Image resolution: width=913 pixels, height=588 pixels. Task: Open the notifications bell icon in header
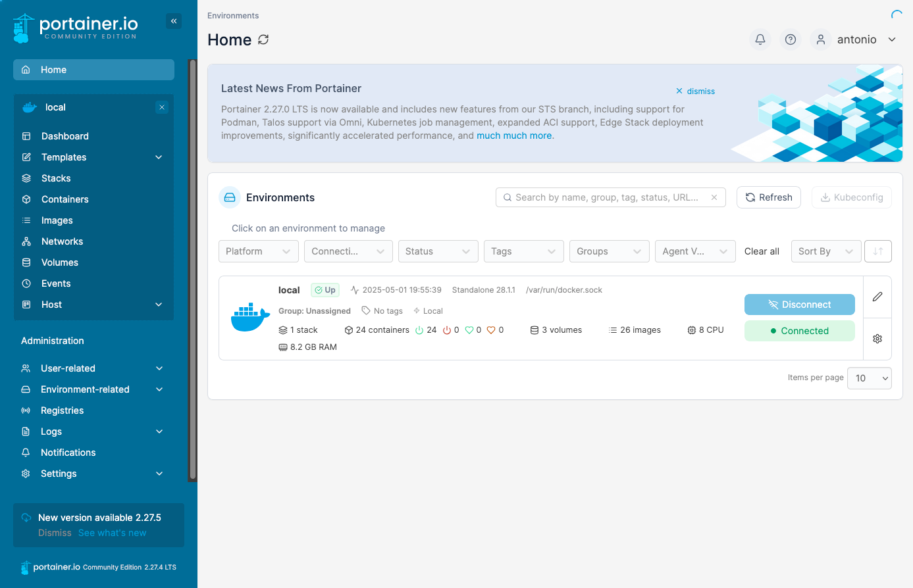pos(760,39)
